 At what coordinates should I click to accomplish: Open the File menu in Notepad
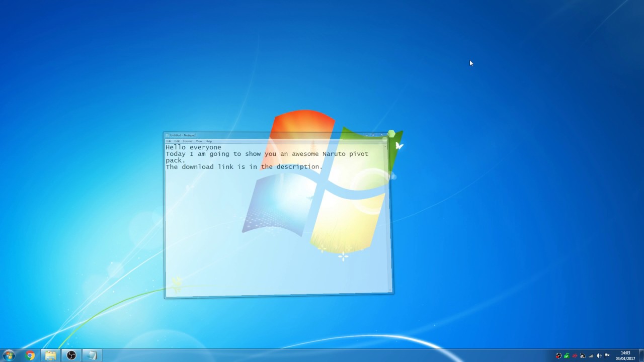click(169, 141)
